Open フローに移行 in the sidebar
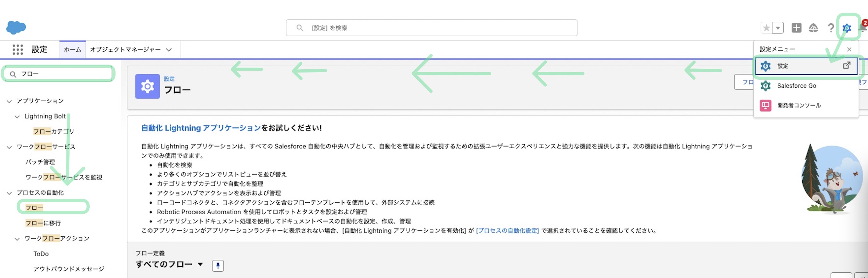This screenshot has width=868, height=278. 43,223
